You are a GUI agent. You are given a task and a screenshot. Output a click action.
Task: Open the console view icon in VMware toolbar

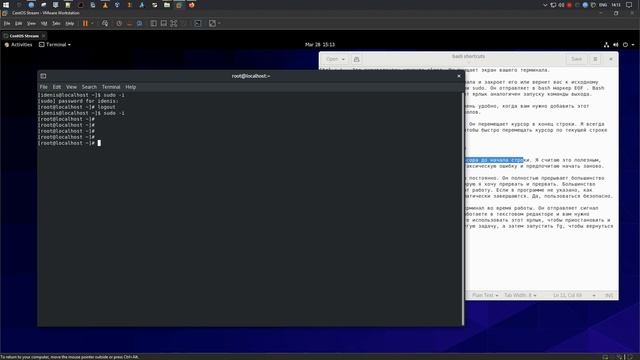(198, 24)
